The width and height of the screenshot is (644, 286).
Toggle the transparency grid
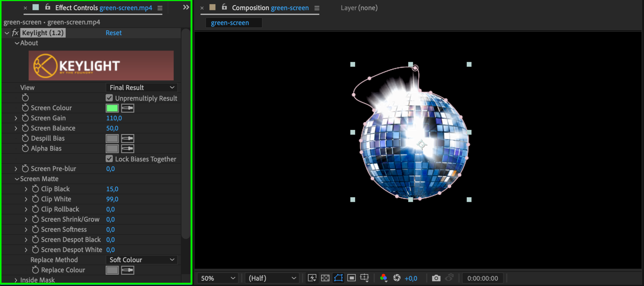coord(325,278)
